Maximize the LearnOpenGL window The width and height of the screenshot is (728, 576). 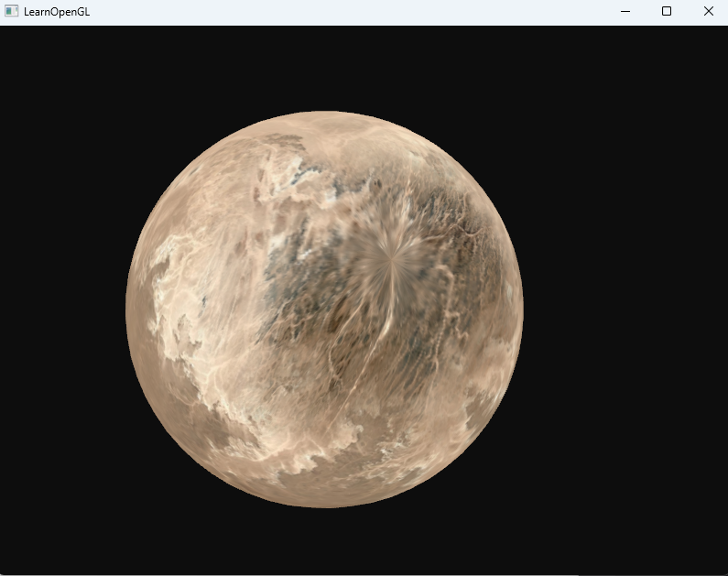(667, 11)
